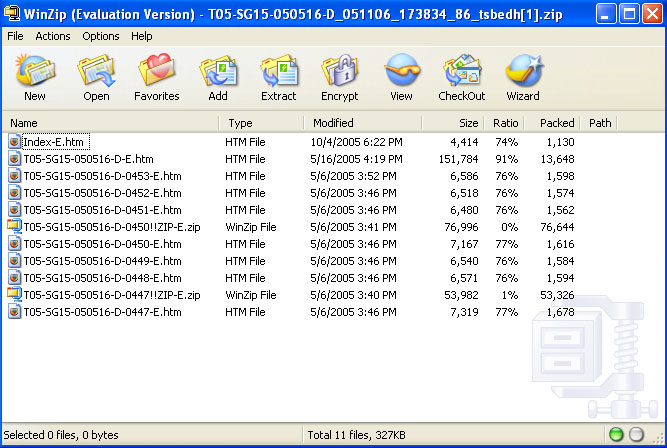This screenshot has height=448, width=667.
Task: Click the icon beside T05-SG15-050516-D-E.htm
Action: pos(14,159)
